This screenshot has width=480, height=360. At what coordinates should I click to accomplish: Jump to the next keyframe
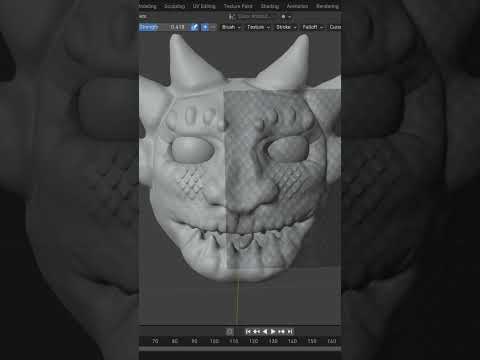click(282, 331)
